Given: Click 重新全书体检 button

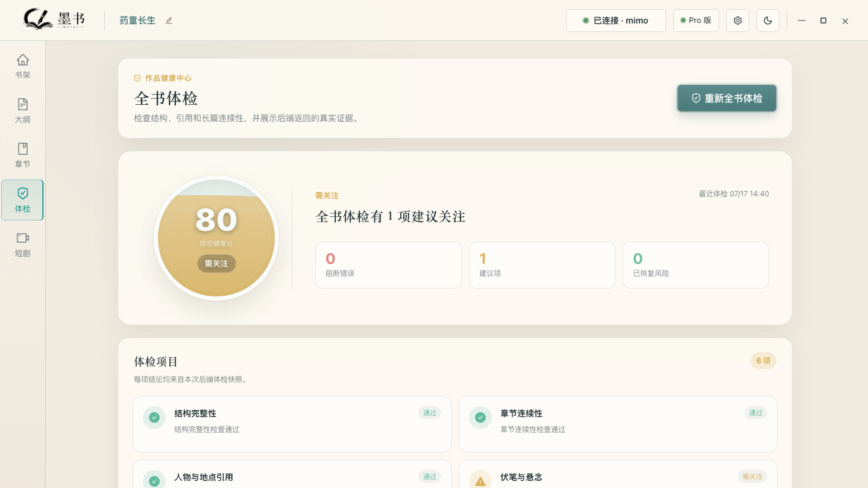Looking at the screenshot, I should click(x=727, y=98).
